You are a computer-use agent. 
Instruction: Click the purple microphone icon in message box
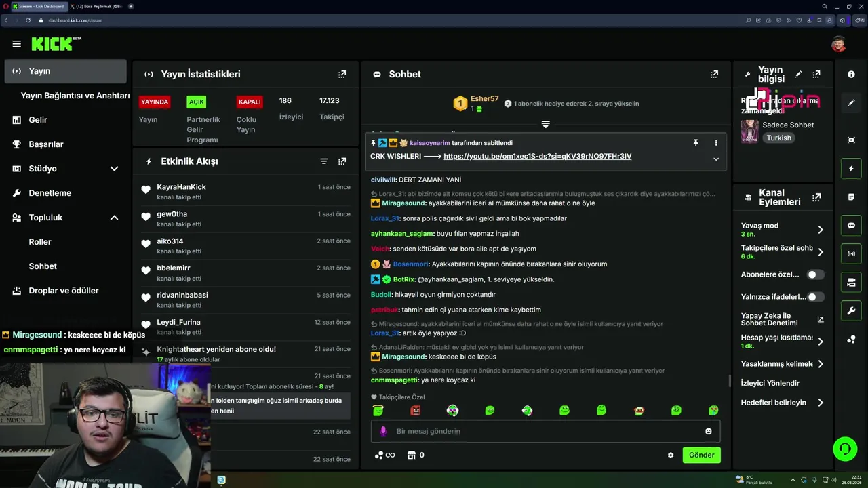tap(383, 431)
